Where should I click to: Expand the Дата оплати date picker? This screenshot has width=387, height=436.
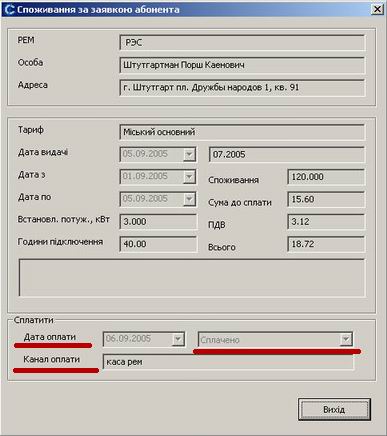point(178,339)
